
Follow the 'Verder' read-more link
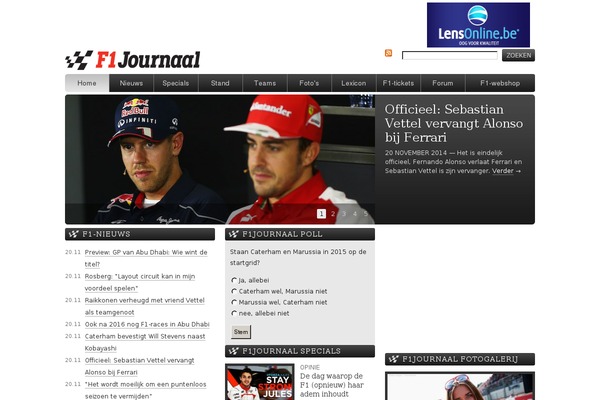click(502, 171)
